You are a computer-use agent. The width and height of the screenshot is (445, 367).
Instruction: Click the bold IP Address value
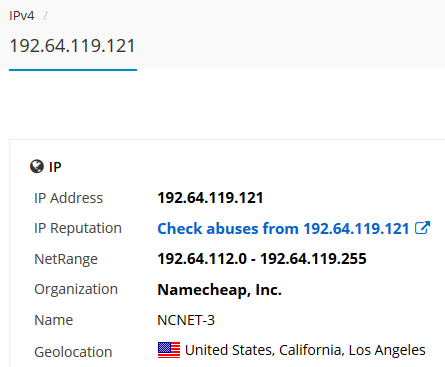210,198
